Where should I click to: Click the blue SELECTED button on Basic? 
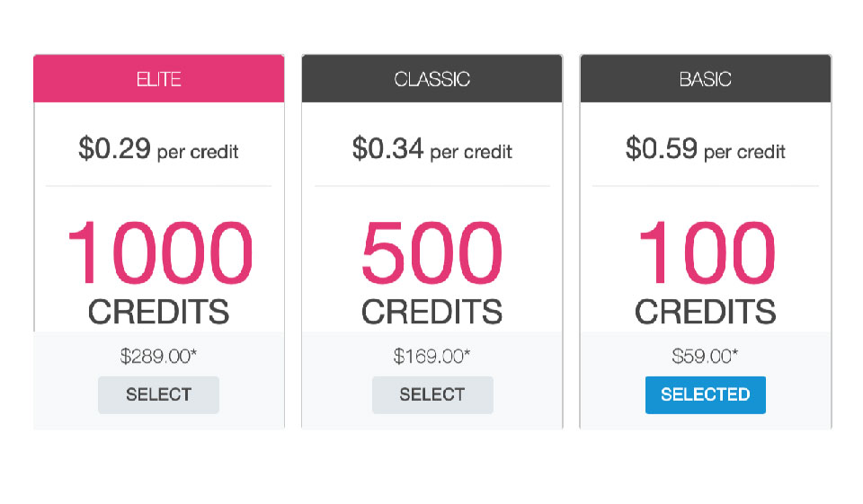705,394
